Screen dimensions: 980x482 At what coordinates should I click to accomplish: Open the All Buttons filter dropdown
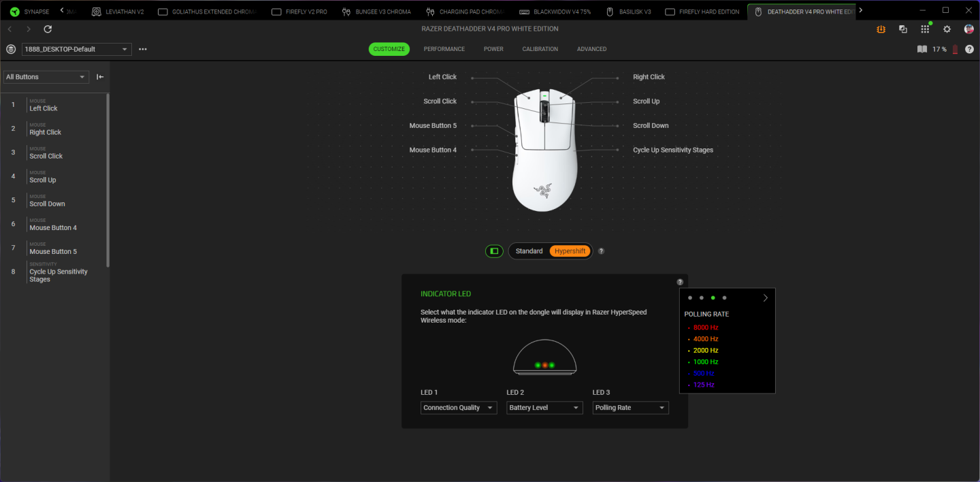(46, 77)
